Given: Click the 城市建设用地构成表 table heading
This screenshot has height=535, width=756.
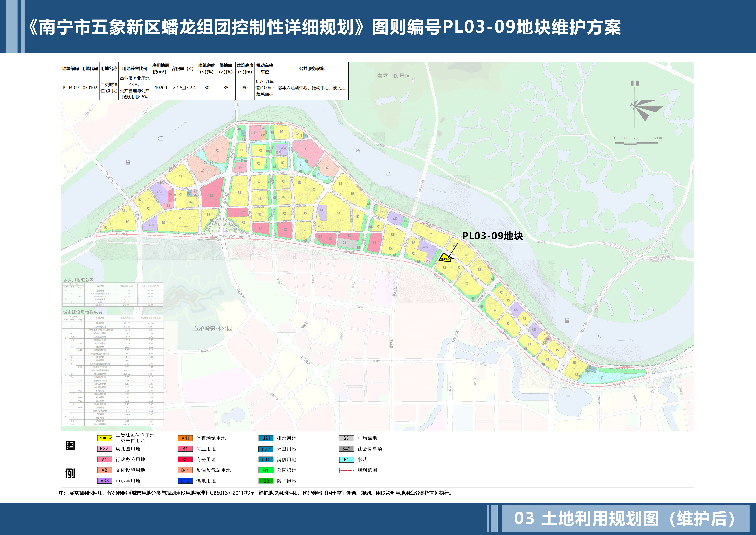Looking at the screenshot, I should tap(83, 312).
